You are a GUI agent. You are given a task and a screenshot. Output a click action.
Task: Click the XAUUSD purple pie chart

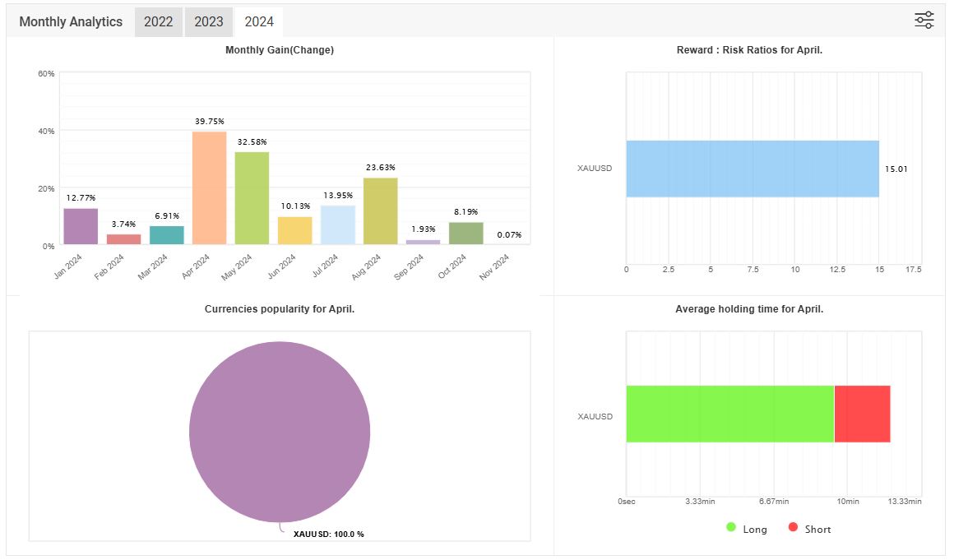[280, 432]
